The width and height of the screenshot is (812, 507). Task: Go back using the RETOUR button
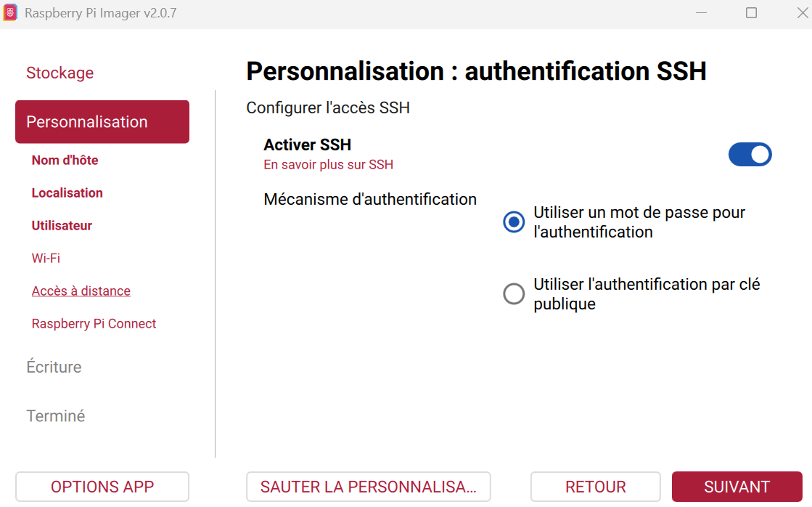point(595,487)
